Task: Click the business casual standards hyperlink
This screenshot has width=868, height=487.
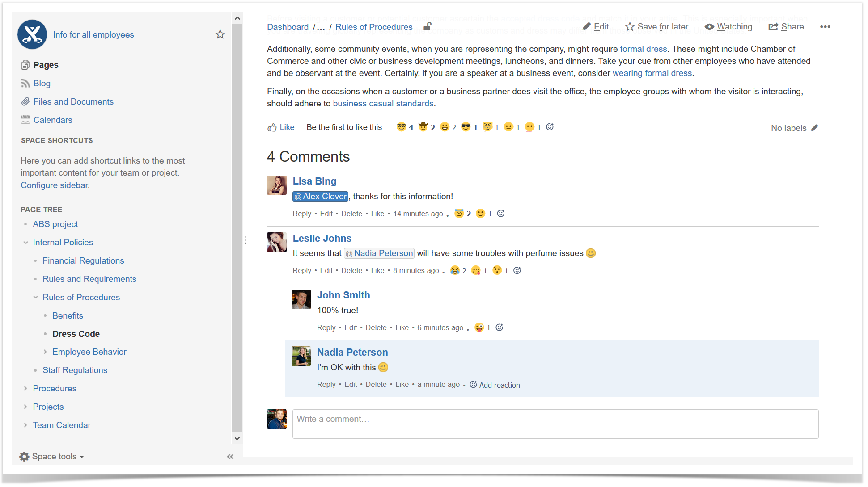Action: pos(383,104)
